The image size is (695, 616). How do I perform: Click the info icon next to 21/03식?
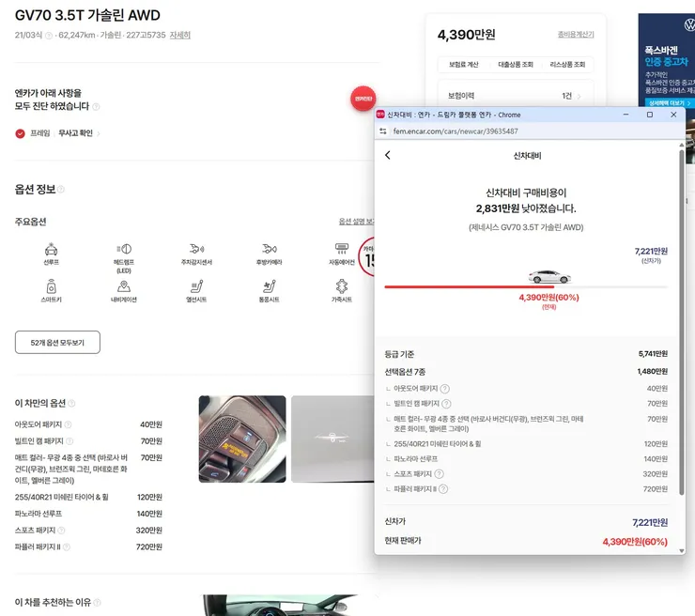click(49, 36)
